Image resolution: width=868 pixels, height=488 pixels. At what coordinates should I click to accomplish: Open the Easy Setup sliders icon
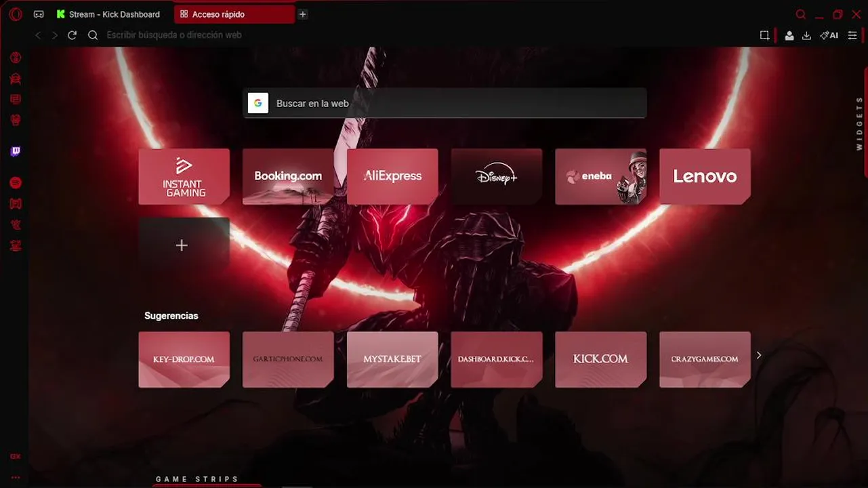(x=852, y=35)
